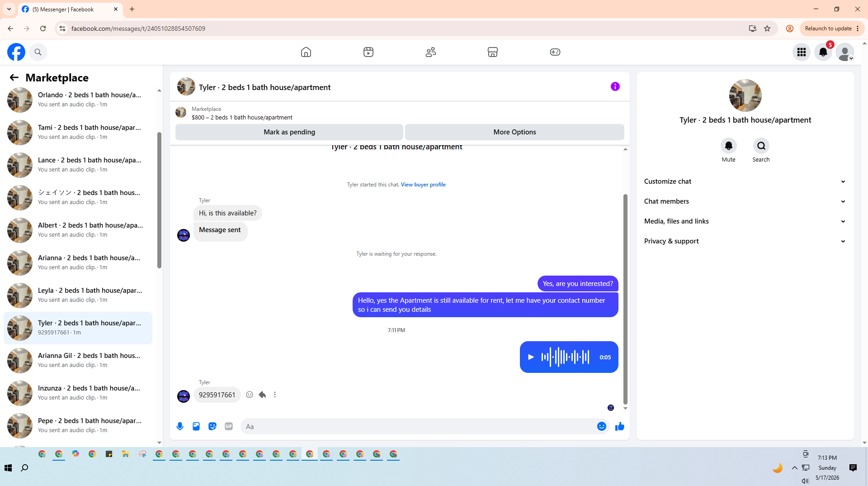Focus the Aa message input field
Viewport: 868px width, 486px height.
418,426
